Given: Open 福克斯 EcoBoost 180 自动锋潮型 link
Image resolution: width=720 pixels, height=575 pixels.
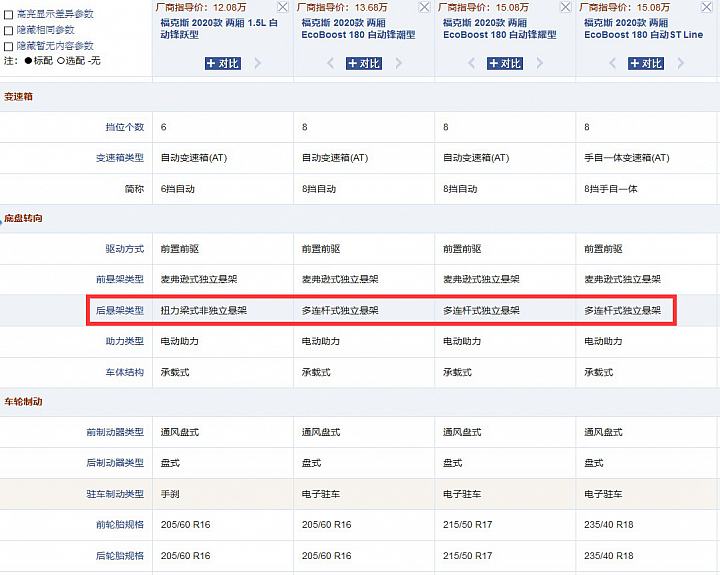Looking at the screenshot, I should pos(358,28).
